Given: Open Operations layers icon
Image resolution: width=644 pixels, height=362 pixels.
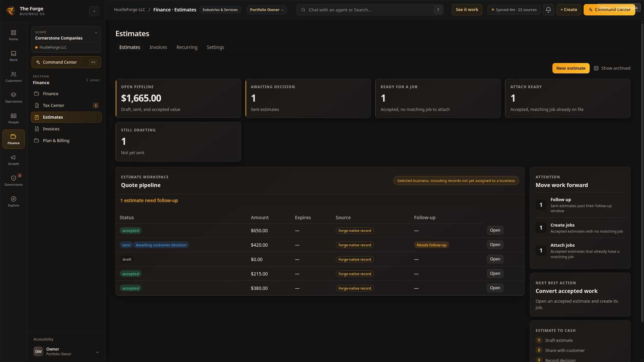Looking at the screenshot, I should coord(13,98).
